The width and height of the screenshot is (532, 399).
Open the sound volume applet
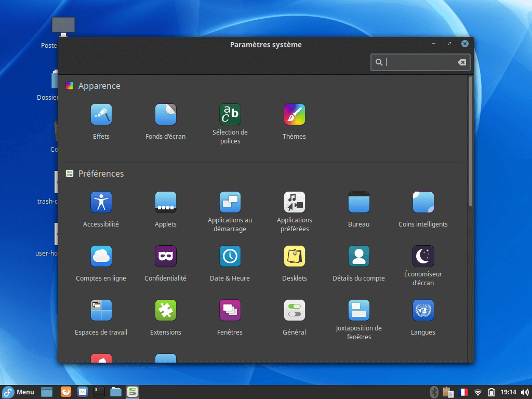coord(525,393)
